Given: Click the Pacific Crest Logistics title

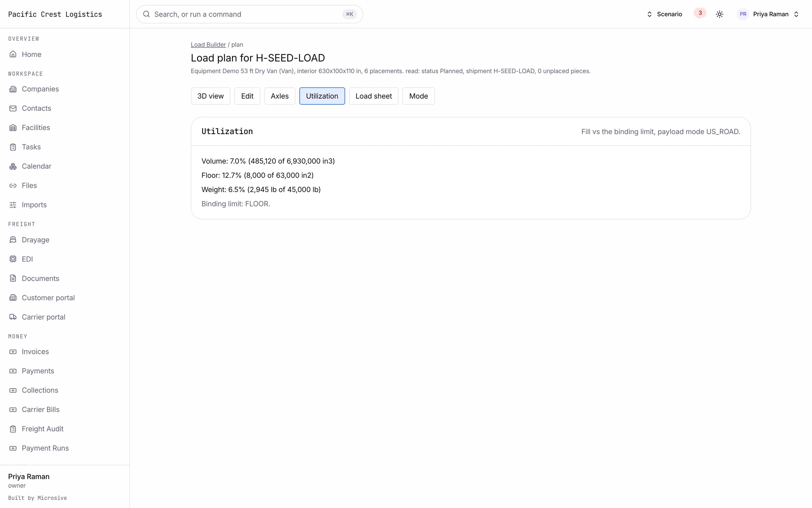Looking at the screenshot, I should click(55, 14).
